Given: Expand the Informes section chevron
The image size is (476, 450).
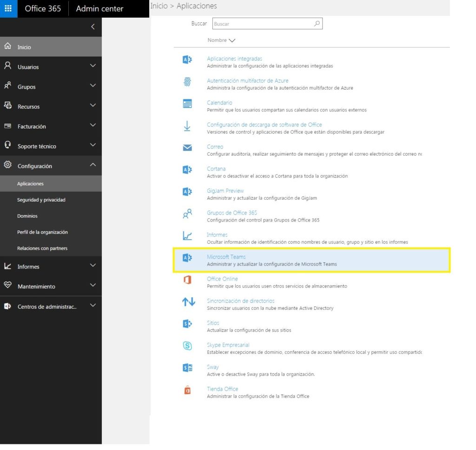Looking at the screenshot, I should pos(93,265).
